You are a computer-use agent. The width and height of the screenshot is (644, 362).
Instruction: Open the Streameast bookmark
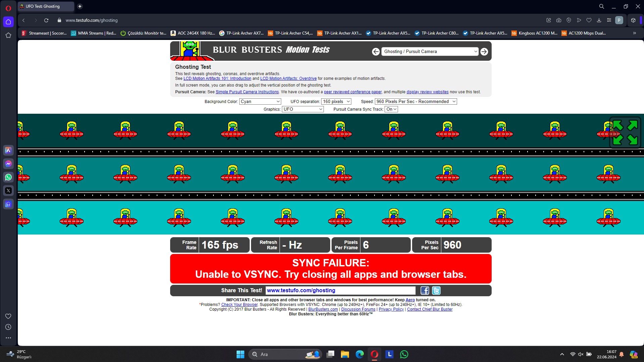click(x=44, y=33)
